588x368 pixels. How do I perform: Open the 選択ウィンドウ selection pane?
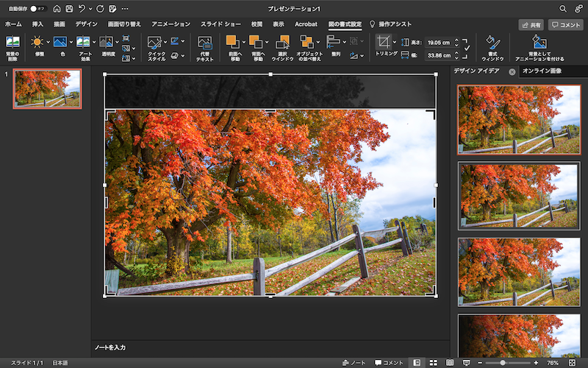282,43
